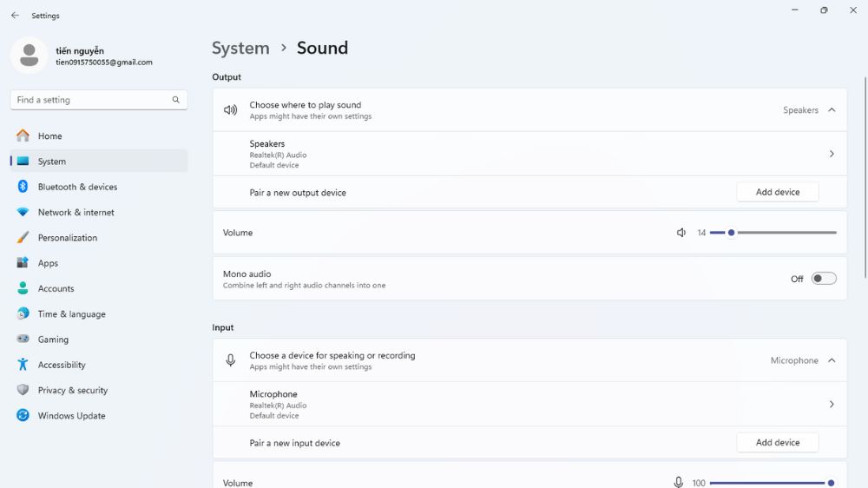
Task: Select the Microphone Realtek(R) Audio row
Action: pyautogui.click(x=529, y=405)
